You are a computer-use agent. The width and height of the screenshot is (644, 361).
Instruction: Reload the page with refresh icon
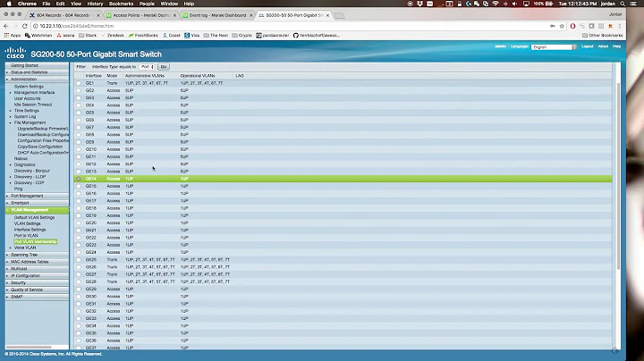coord(25,26)
